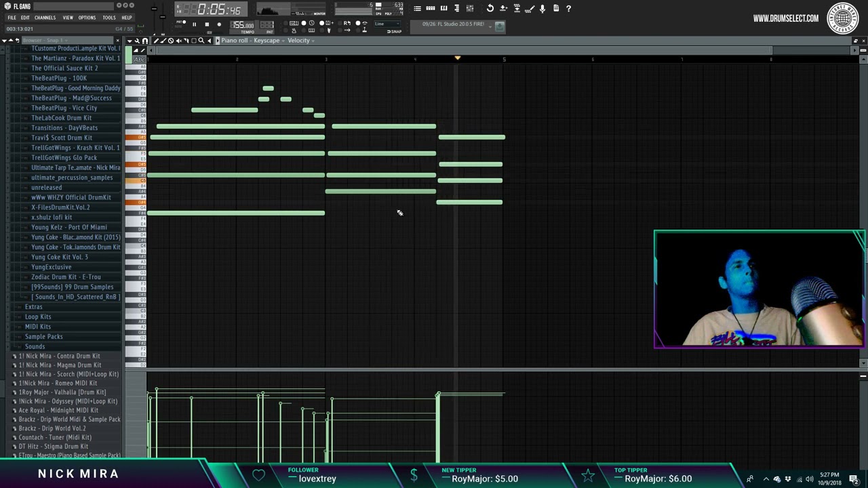Toggle the Abc note labels button
The width and height of the screenshot is (868, 488).
[138, 60]
